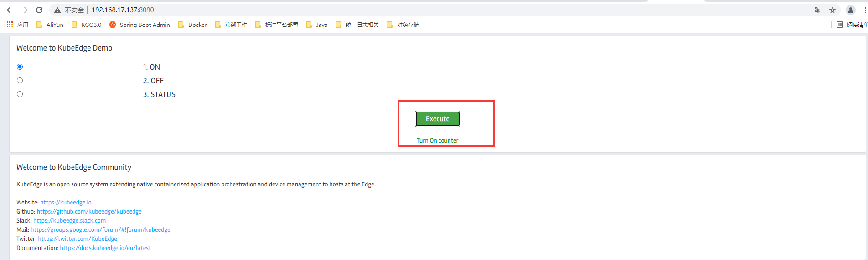
Task: Go back with the browser back arrow
Action: point(10,10)
